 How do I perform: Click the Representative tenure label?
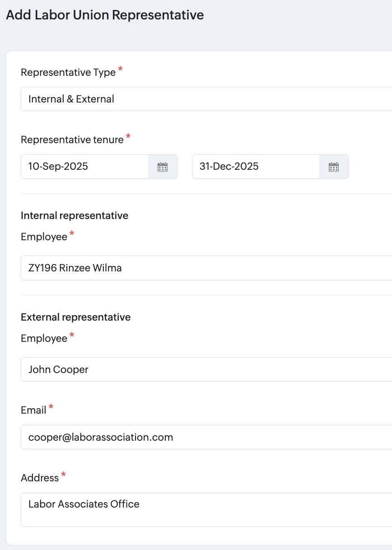click(72, 140)
